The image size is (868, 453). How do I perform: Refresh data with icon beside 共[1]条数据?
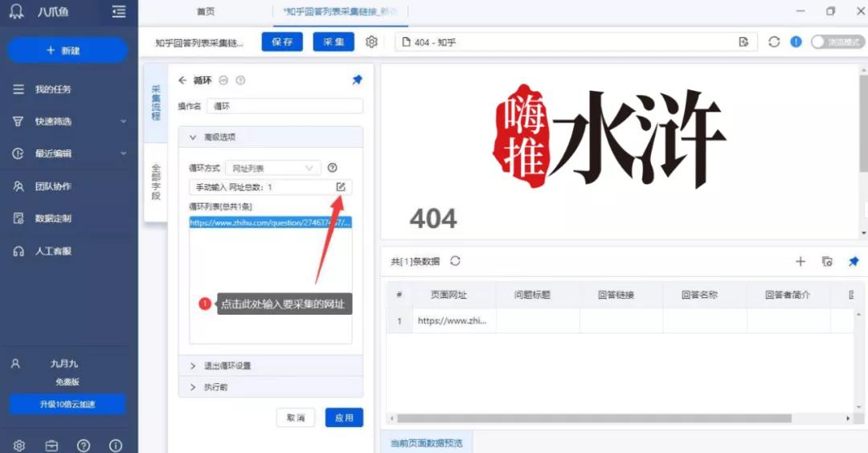click(455, 260)
